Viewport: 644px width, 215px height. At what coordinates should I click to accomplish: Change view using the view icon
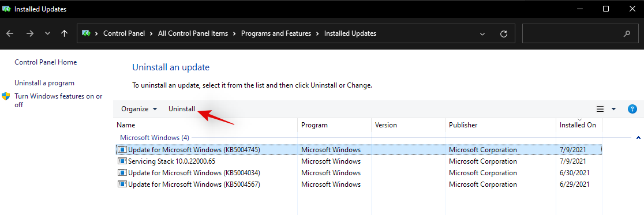[600, 109]
